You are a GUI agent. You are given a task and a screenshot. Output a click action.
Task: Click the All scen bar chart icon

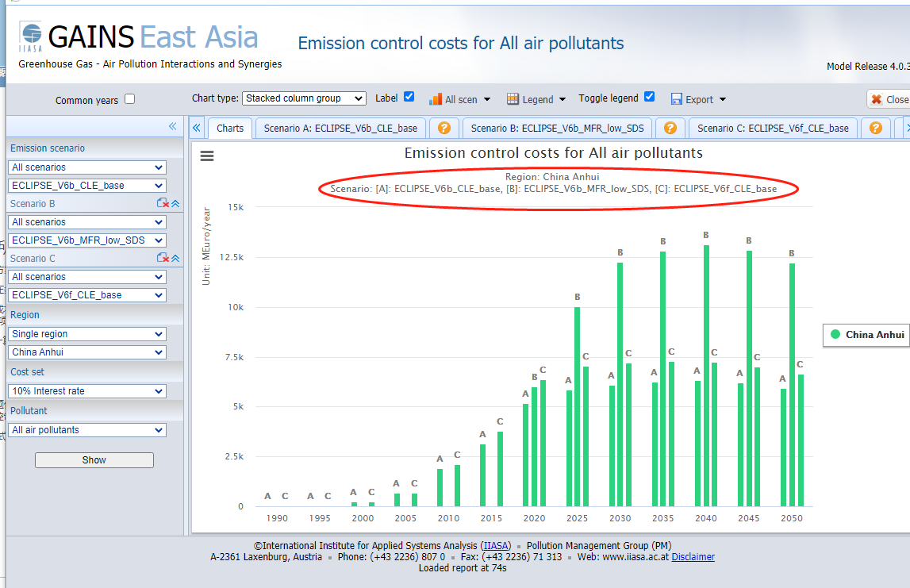point(436,99)
